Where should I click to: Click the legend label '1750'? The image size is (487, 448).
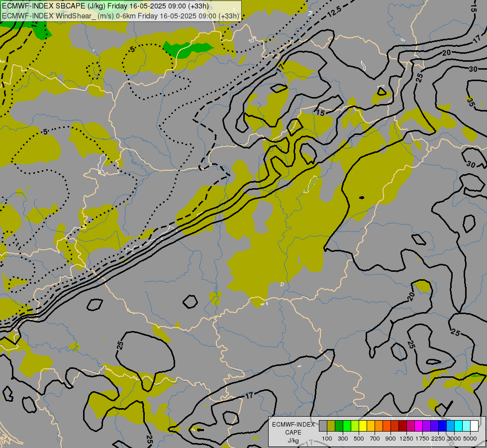pos(422,439)
